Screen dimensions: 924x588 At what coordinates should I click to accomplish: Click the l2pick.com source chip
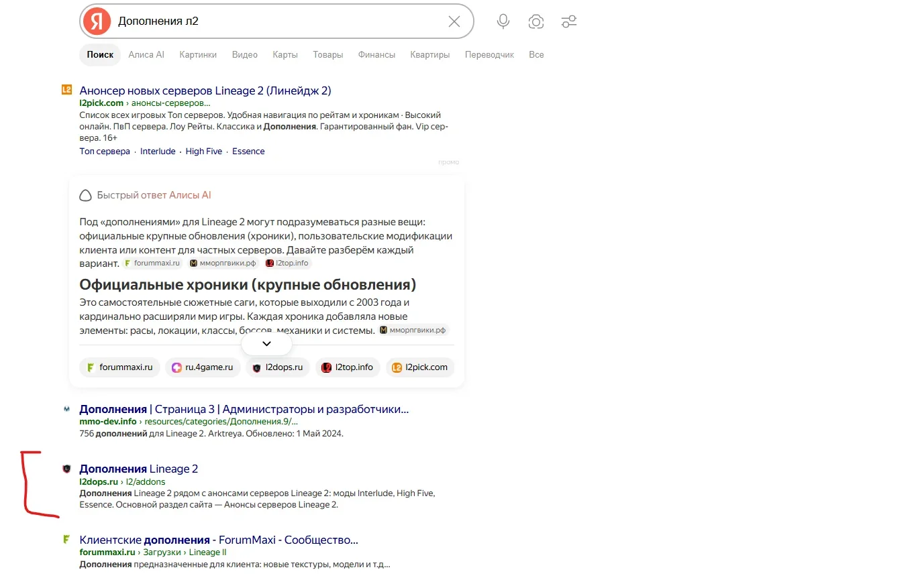point(420,367)
